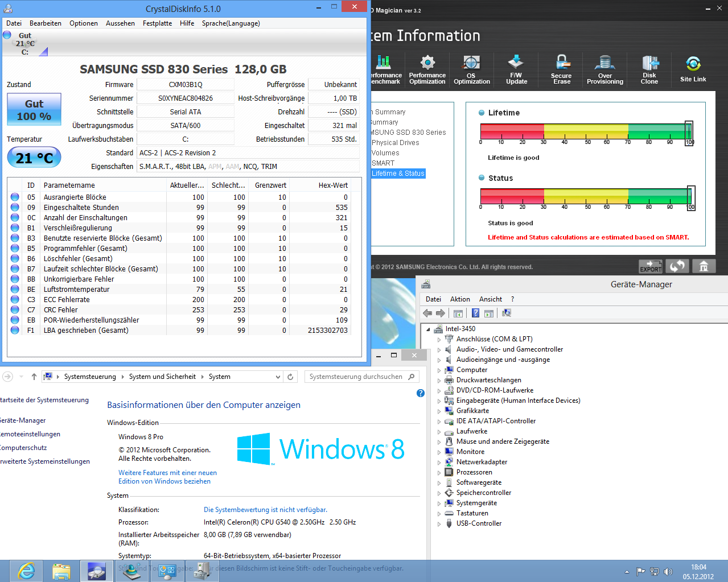The width and height of the screenshot is (728, 582).
Task: Expand the Grafikkarte node
Action: click(439, 411)
